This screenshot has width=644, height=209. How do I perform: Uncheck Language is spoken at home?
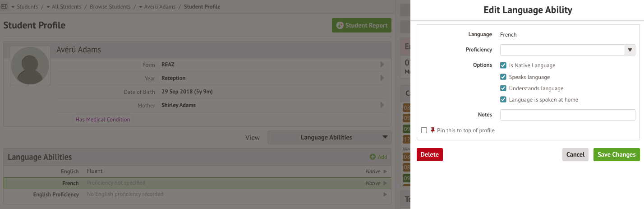pyautogui.click(x=503, y=100)
